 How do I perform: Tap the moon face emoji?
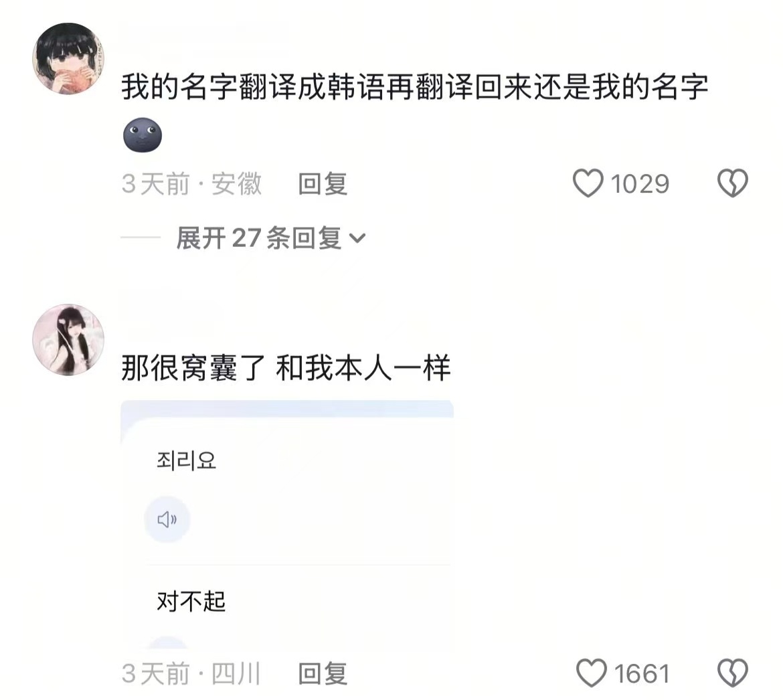coord(143,135)
